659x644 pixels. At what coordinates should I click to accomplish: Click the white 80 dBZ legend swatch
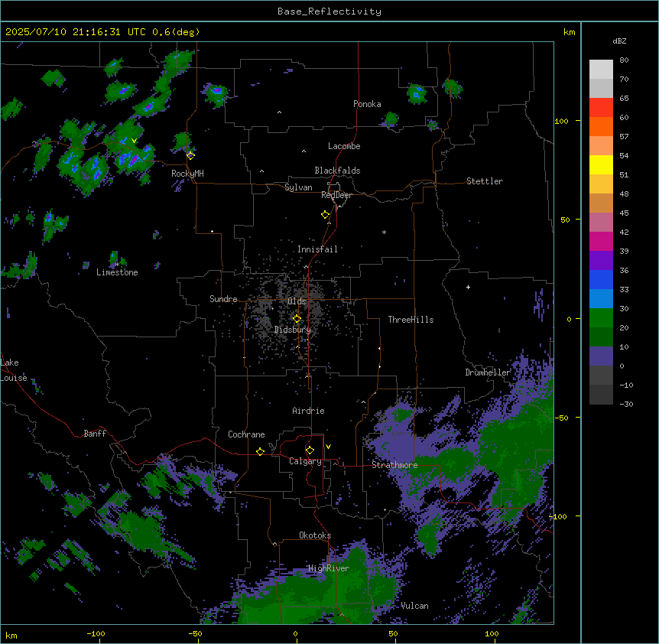pos(601,70)
